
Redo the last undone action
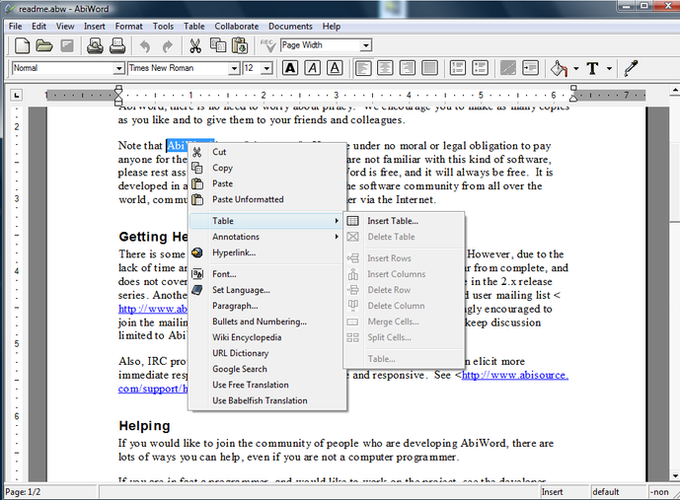(167, 46)
